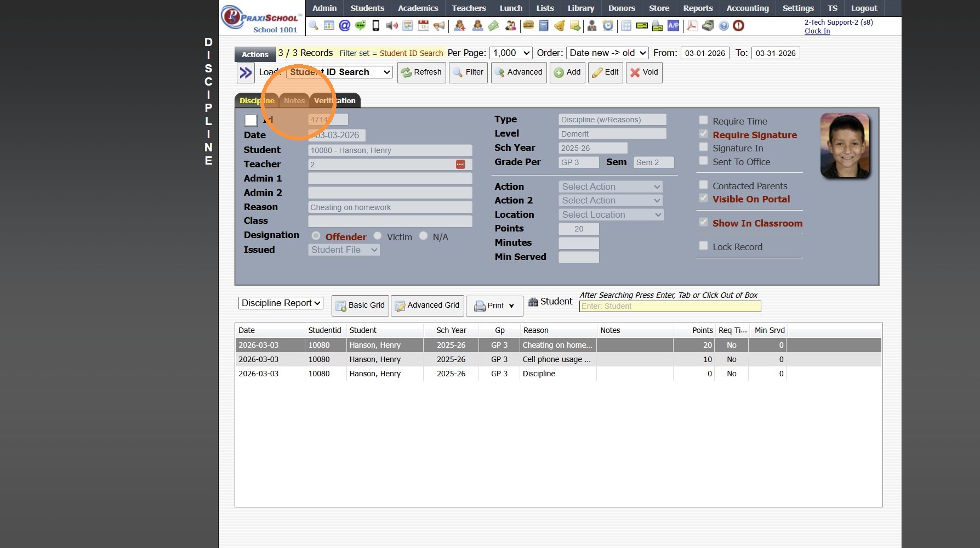Switch to the Verification tab
This screenshot has width=980, height=548.
click(335, 100)
